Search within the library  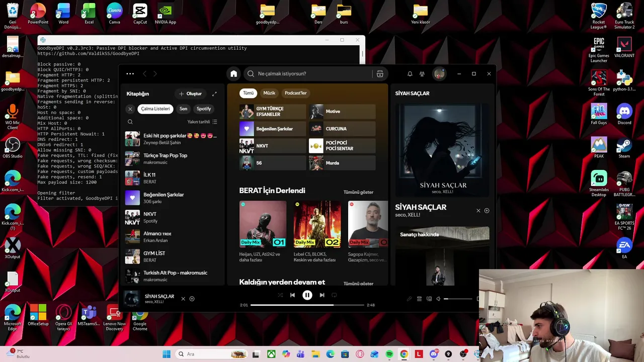coord(130,122)
